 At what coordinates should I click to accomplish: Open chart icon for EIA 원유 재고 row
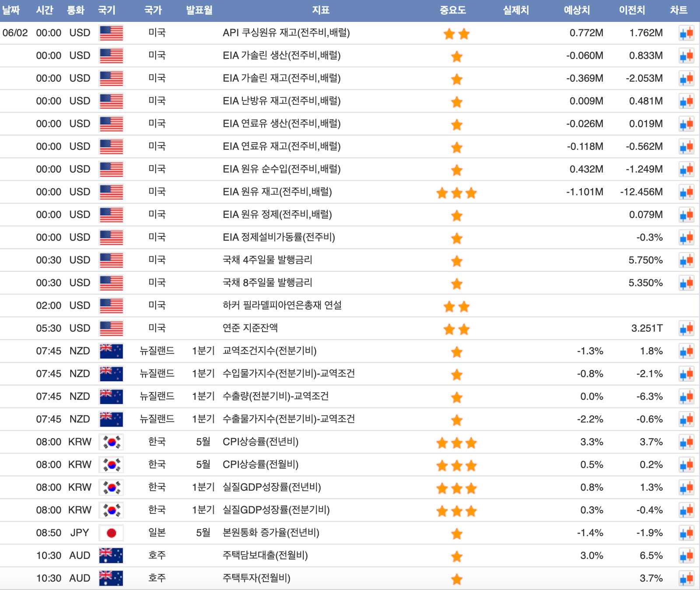pos(686,192)
